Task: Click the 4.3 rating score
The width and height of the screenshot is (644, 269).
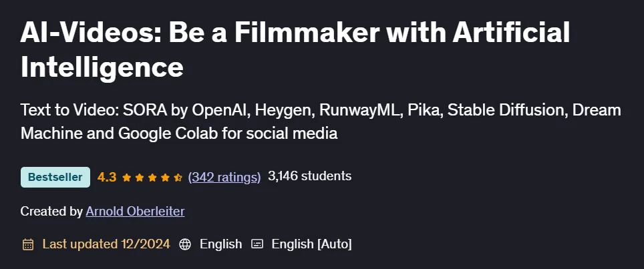Action: [x=107, y=177]
